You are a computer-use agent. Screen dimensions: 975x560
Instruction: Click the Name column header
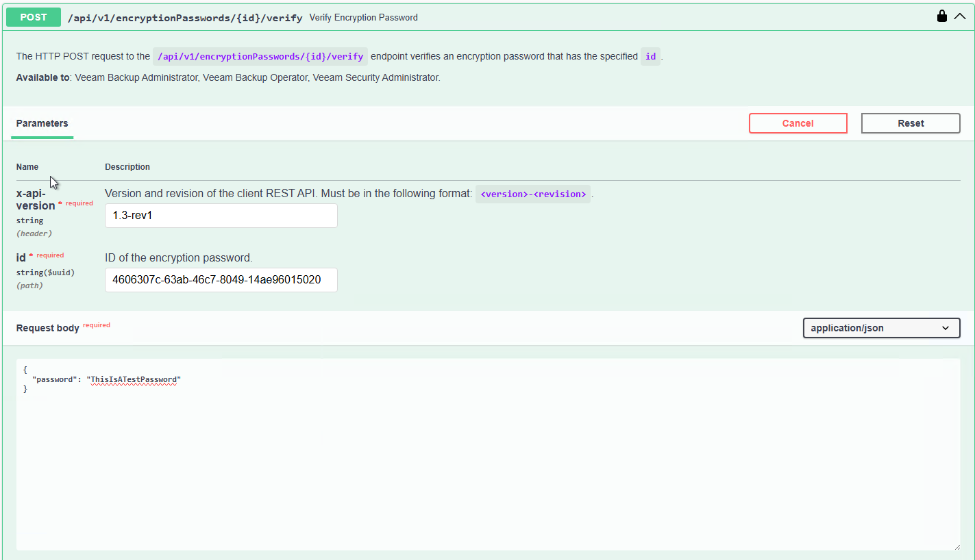27,167
